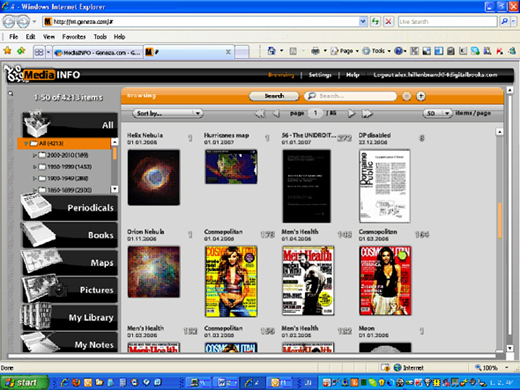Open the Page menu dropdown
This screenshot has height=390, width=520.
(345, 51)
